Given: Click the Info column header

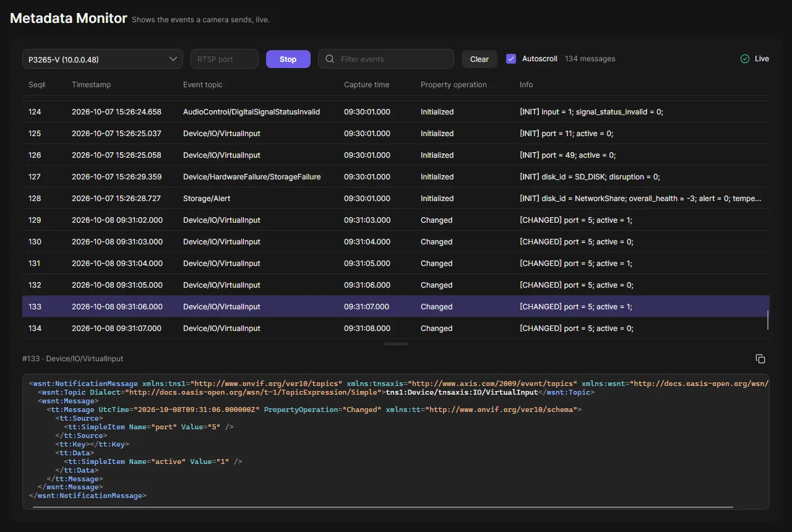Looking at the screenshot, I should point(527,85).
